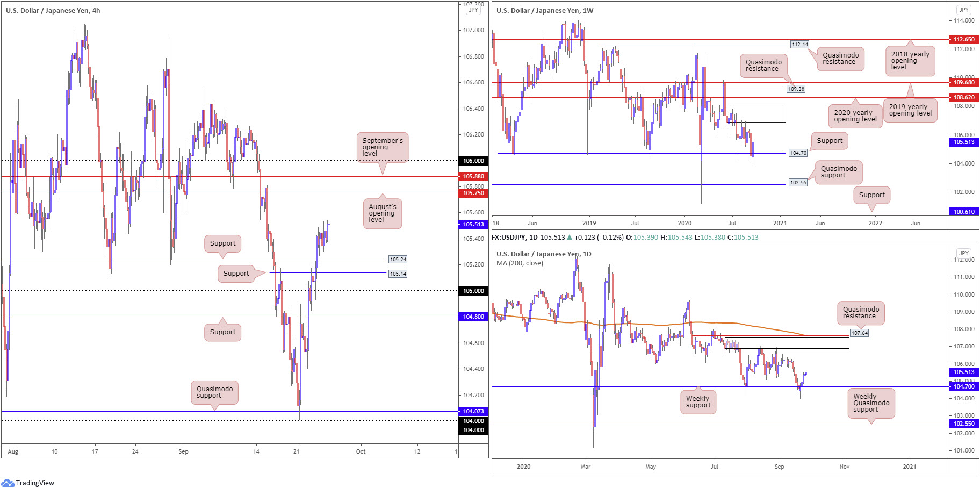Click the FX:USDJPY, 1D symbol readout
Screen dimensions: 980x488
[514, 237]
